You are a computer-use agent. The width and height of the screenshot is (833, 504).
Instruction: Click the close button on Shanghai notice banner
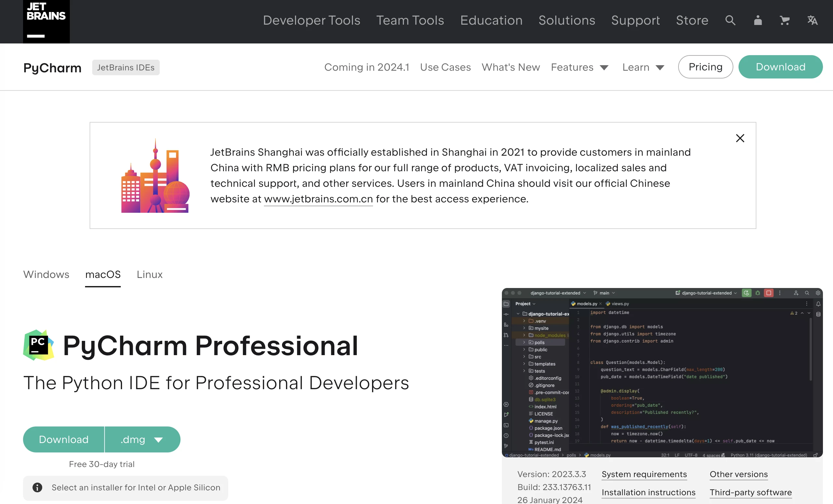741,138
